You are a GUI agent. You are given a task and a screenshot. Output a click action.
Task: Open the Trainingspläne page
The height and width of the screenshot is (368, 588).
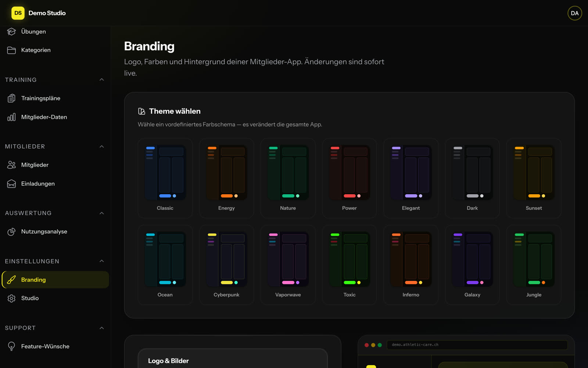(x=55, y=98)
